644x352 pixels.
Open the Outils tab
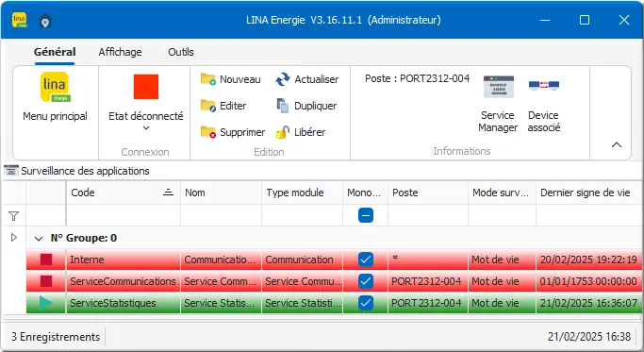(181, 52)
